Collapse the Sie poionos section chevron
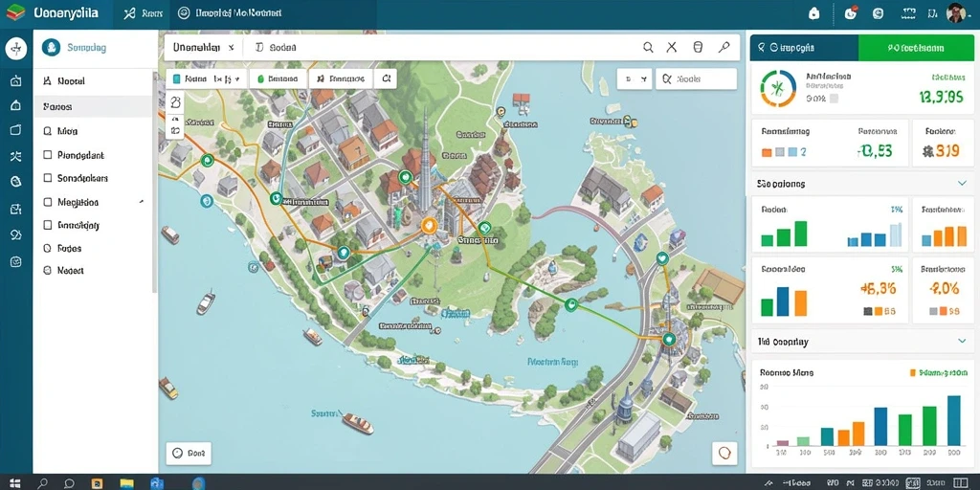980x490 pixels. click(x=962, y=183)
